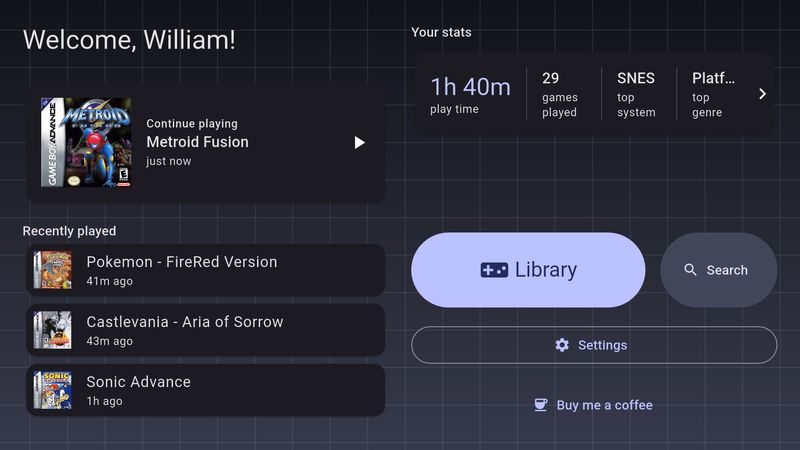Click the SNES top system stat
Screen dimensions: 800x450
coord(636,94)
